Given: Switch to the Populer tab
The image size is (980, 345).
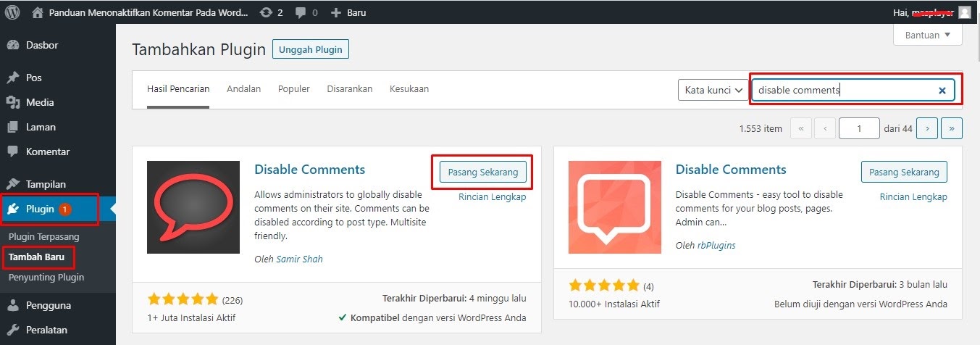Looking at the screenshot, I should click(293, 88).
